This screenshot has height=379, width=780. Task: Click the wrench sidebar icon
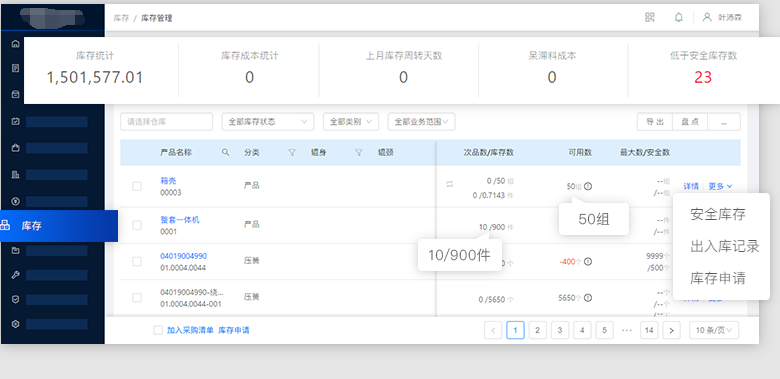[15, 275]
